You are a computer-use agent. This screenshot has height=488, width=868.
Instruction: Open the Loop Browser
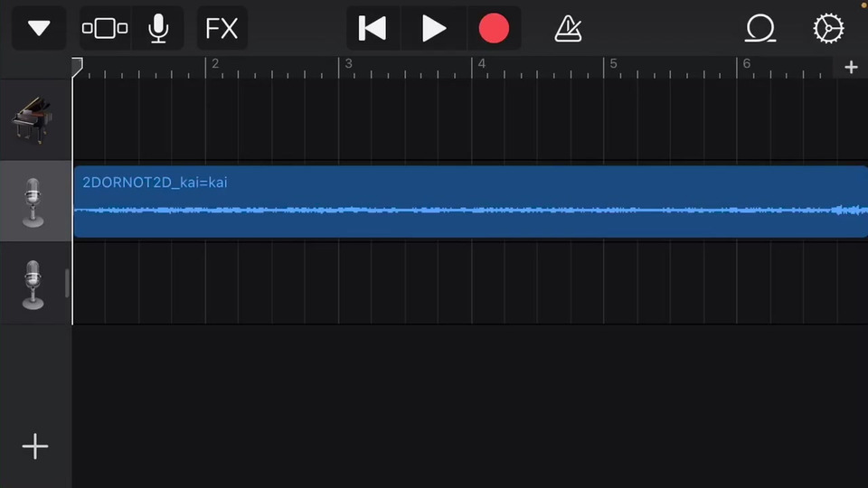tap(759, 29)
